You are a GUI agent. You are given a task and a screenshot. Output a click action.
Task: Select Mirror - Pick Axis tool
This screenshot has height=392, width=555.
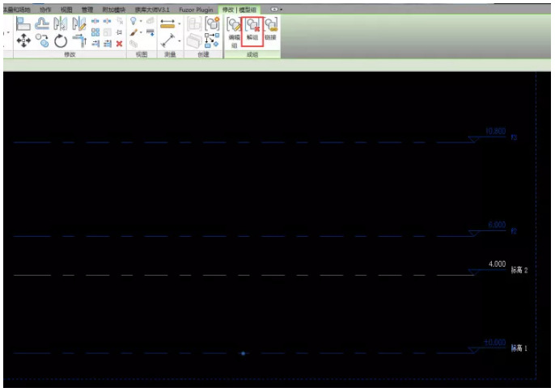tap(61, 23)
